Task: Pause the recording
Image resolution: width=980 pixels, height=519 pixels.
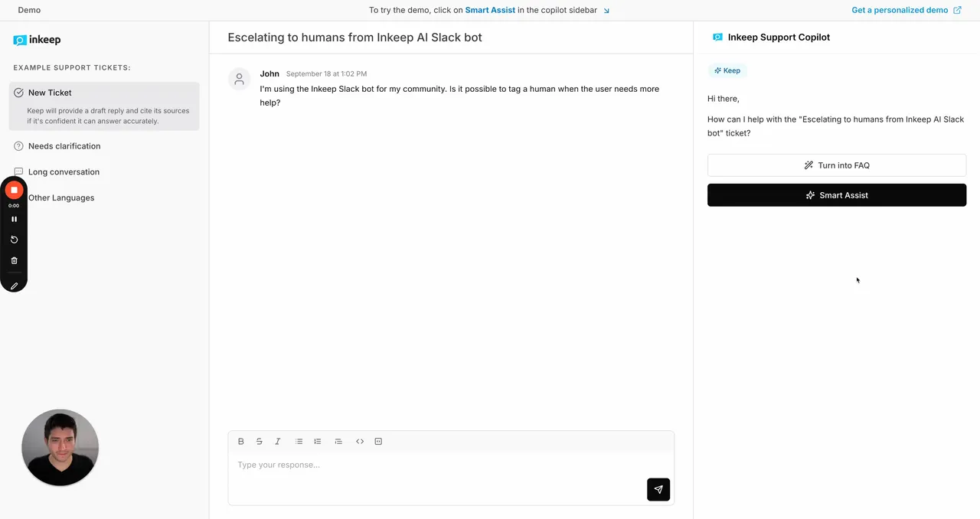Action: [x=14, y=219]
